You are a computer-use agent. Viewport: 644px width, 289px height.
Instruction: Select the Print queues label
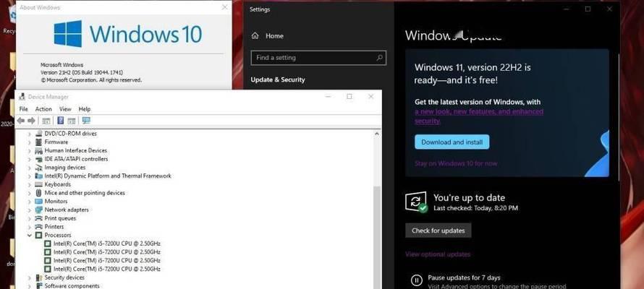(60, 218)
